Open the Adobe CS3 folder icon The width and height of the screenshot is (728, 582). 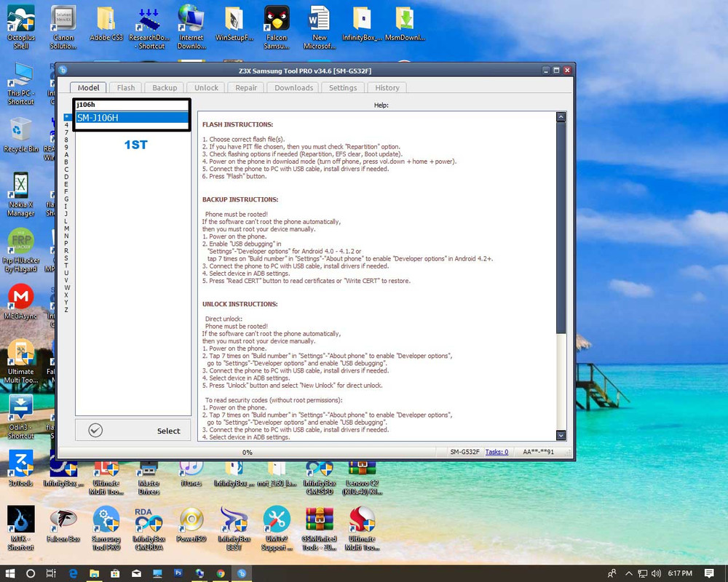tap(106, 23)
